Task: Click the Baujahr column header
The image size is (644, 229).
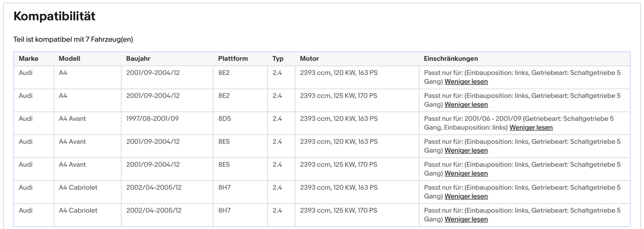Action: (138, 59)
